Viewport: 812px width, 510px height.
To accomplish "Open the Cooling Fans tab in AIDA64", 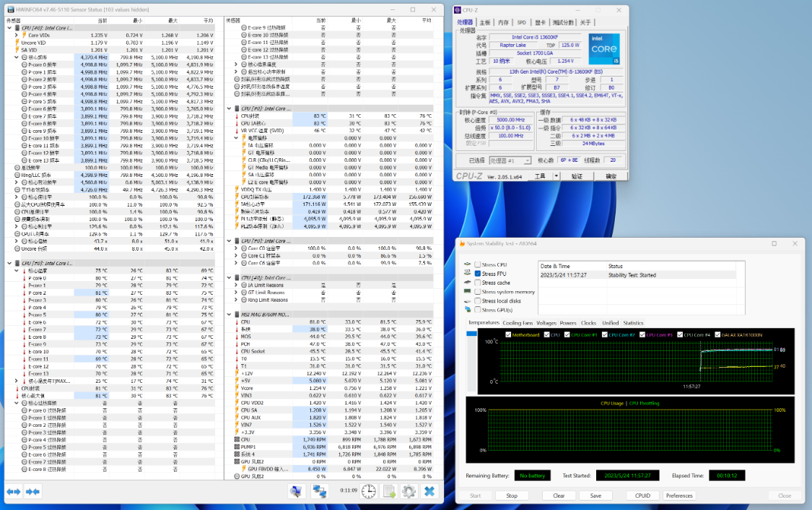I will point(518,323).
